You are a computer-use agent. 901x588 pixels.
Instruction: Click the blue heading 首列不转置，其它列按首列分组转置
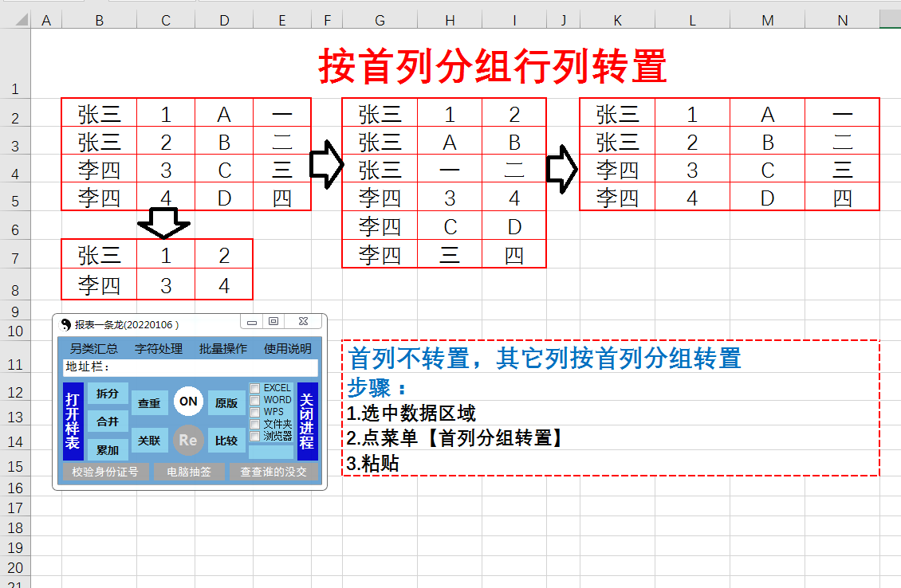544,359
